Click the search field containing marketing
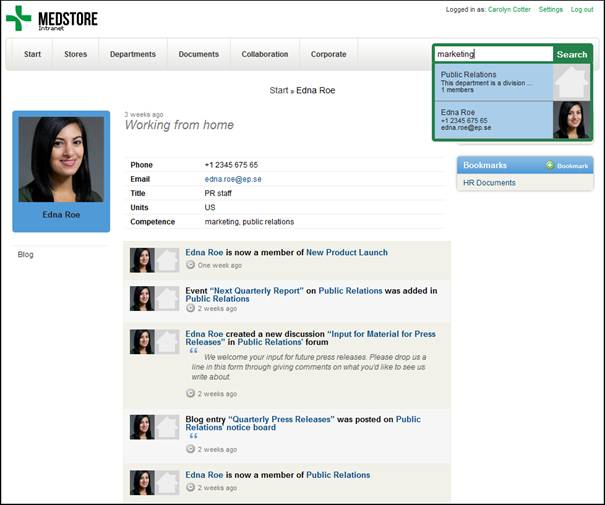This screenshot has width=605, height=505. (x=493, y=54)
